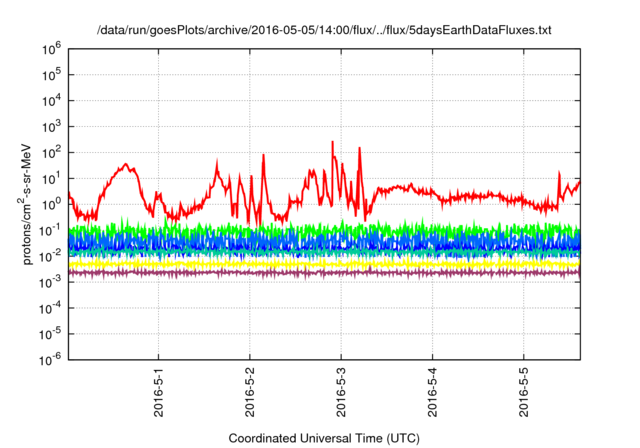640x448 pixels.
Task: Click the 10^3 y-axis tick label
Action: click(51, 126)
